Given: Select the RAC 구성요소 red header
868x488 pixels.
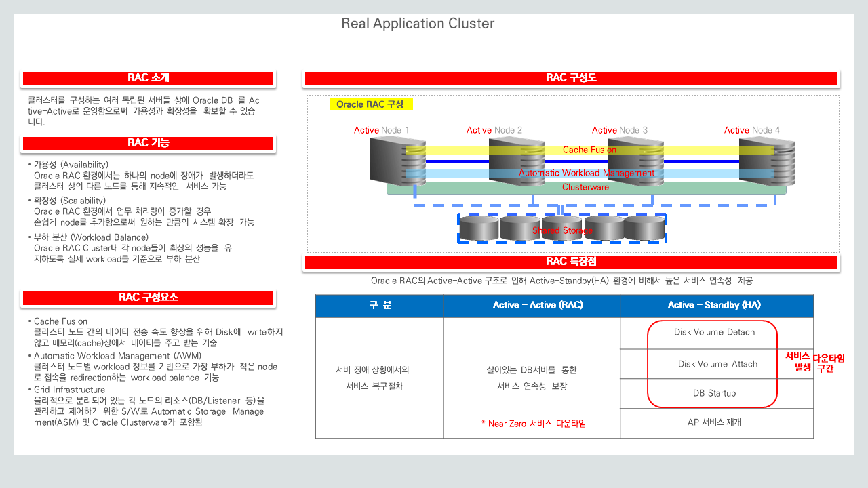Looking at the screenshot, I should pos(149,298).
